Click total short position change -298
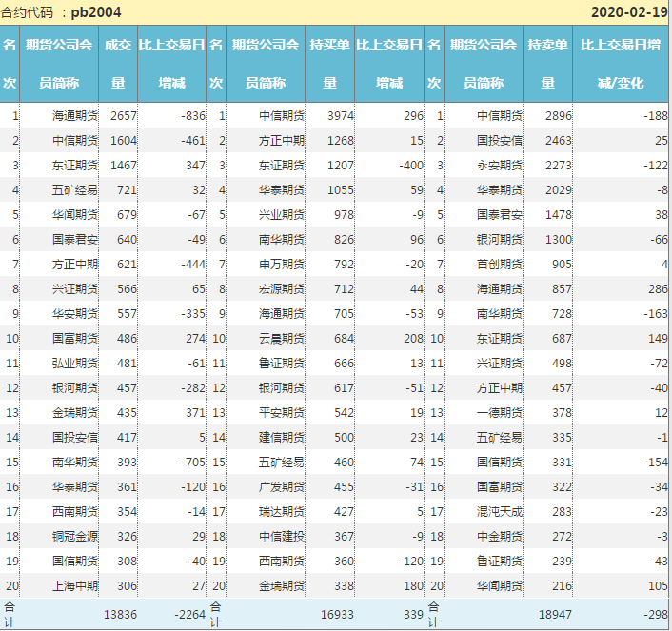The image size is (672, 631). (x=656, y=615)
